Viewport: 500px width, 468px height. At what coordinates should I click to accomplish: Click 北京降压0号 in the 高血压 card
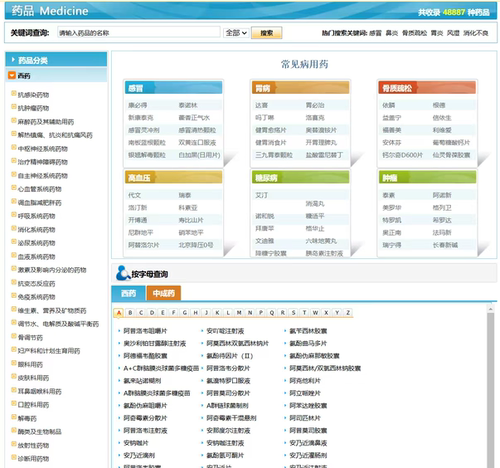pyautogui.click(x=196, y=245)
